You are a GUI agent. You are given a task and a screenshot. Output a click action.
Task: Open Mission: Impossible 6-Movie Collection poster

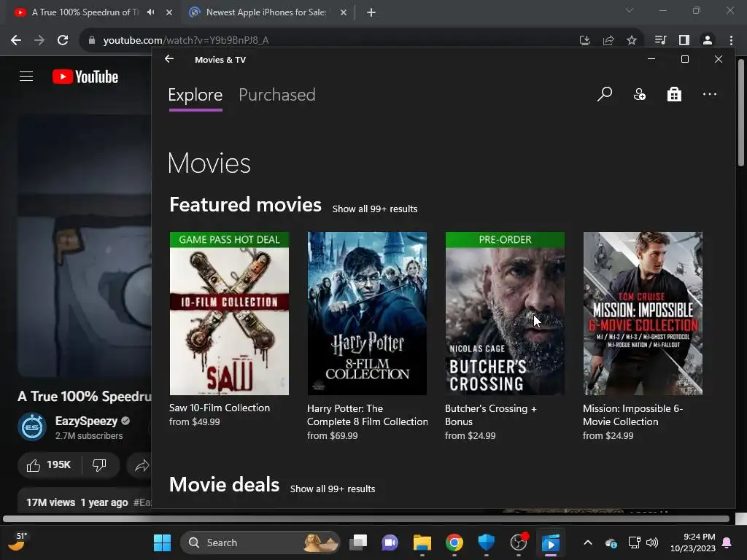pos(643,314)
